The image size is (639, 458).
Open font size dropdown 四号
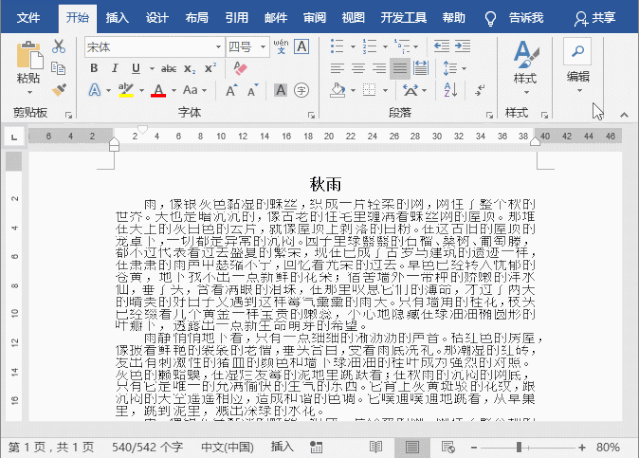(x=263, y=47)
